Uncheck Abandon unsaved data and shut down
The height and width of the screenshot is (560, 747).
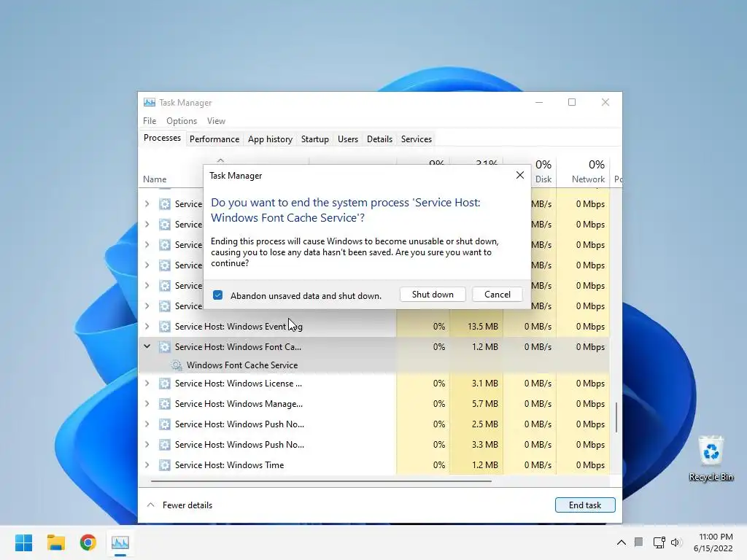click(x=217, y=295)
